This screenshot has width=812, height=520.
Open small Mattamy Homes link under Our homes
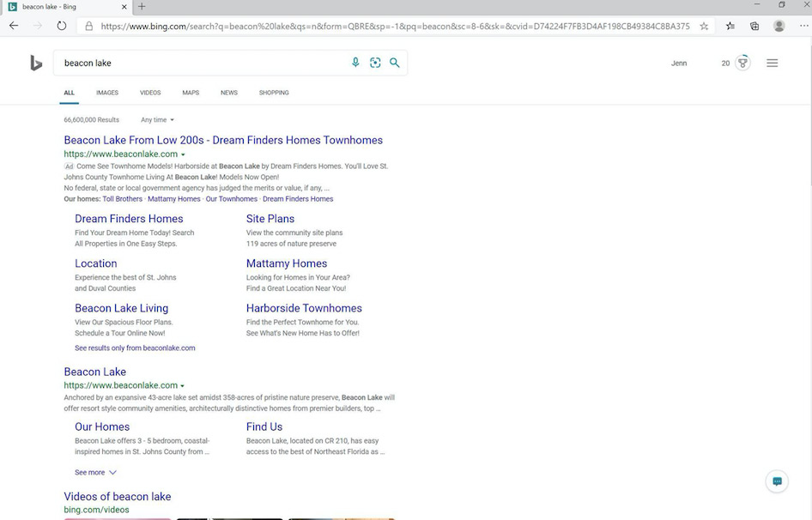(x=174, y=199)
